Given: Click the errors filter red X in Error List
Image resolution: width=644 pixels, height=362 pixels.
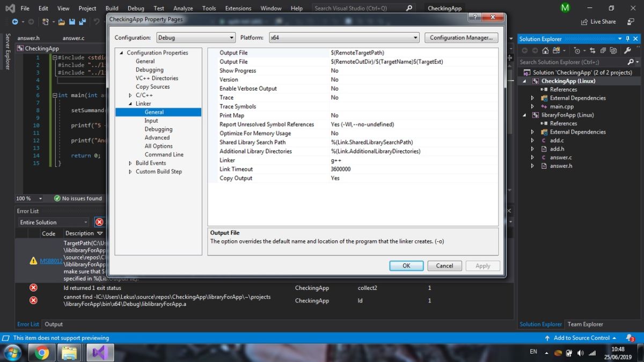Looking at the screenshot, I should click(x=99, y=222).
